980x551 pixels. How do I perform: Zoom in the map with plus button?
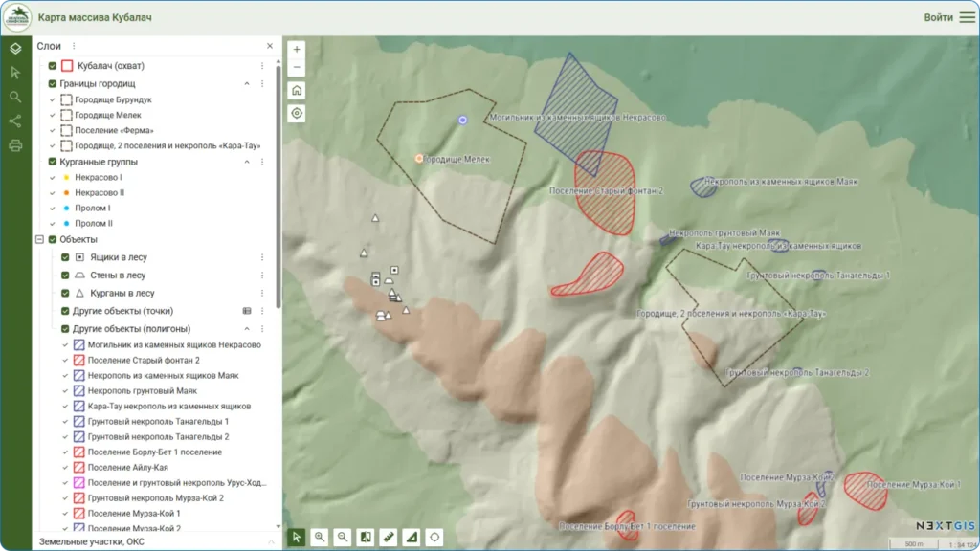(297, 49)
